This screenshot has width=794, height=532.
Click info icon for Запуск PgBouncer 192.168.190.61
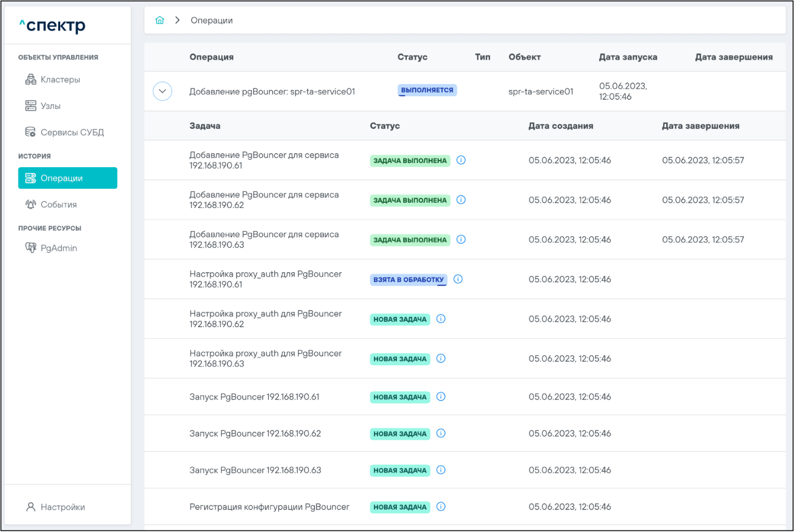tap(441, 397)
